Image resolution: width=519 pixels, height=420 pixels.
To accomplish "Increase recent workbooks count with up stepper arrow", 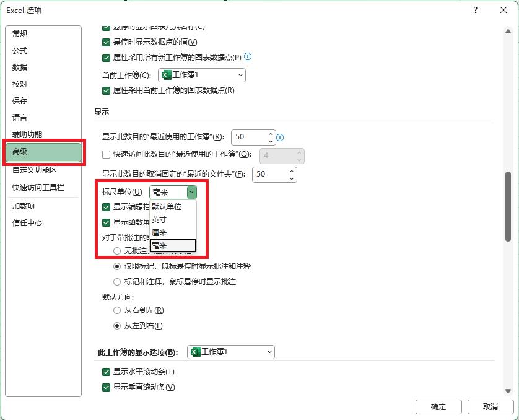I will tap(270, 134).
